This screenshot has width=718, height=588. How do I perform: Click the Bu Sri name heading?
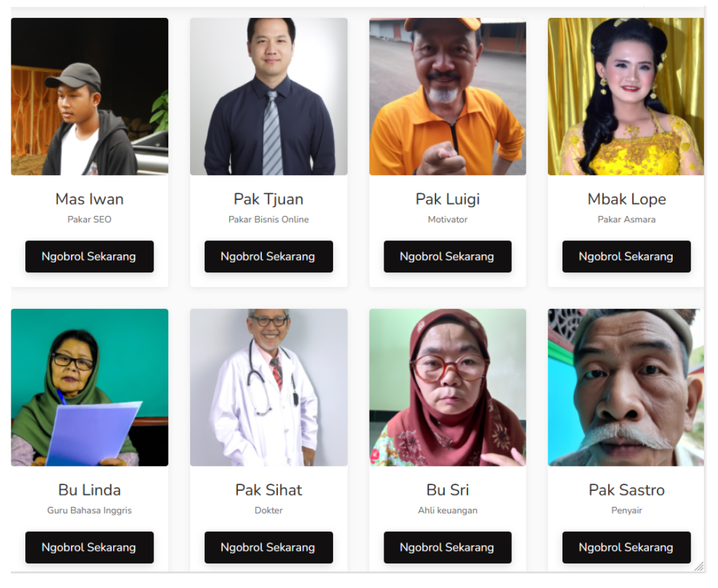[x=447, y=490]
